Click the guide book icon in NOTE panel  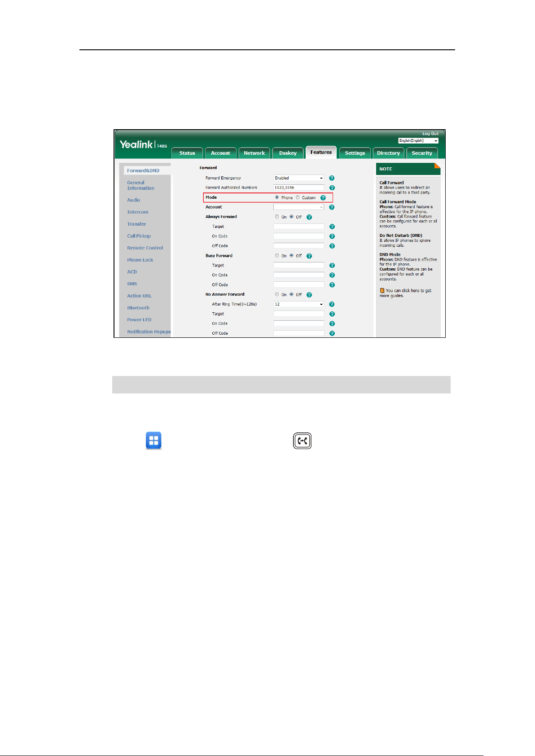[x=382, y=290]
